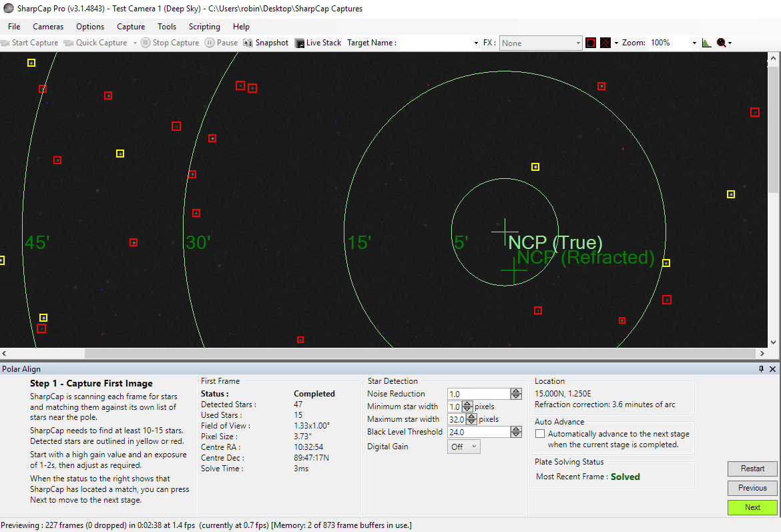This screenshot has height=532, width=781.
Task: Open the Tools menu
Action: pyautogui.click(x=167, y=27)
